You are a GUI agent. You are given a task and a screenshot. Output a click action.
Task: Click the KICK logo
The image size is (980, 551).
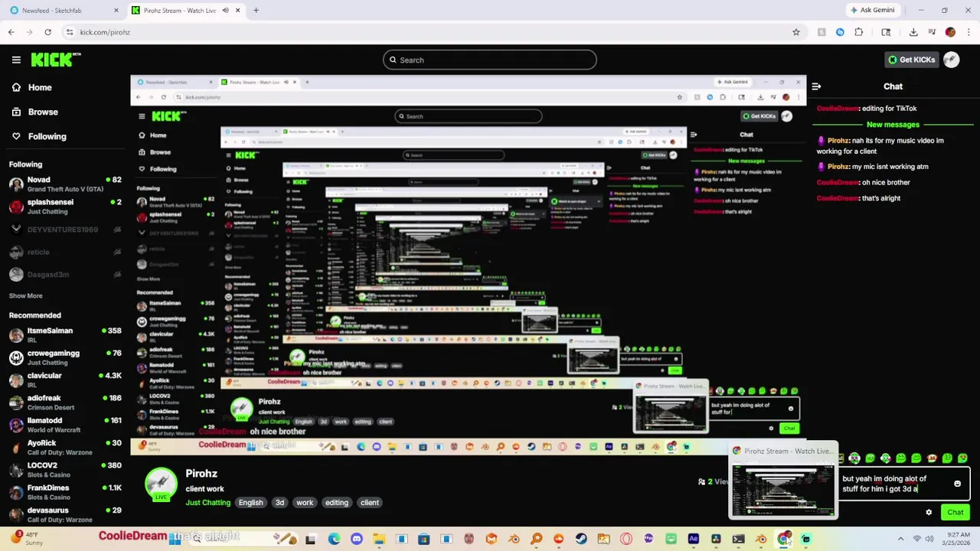tap(56, 60)
